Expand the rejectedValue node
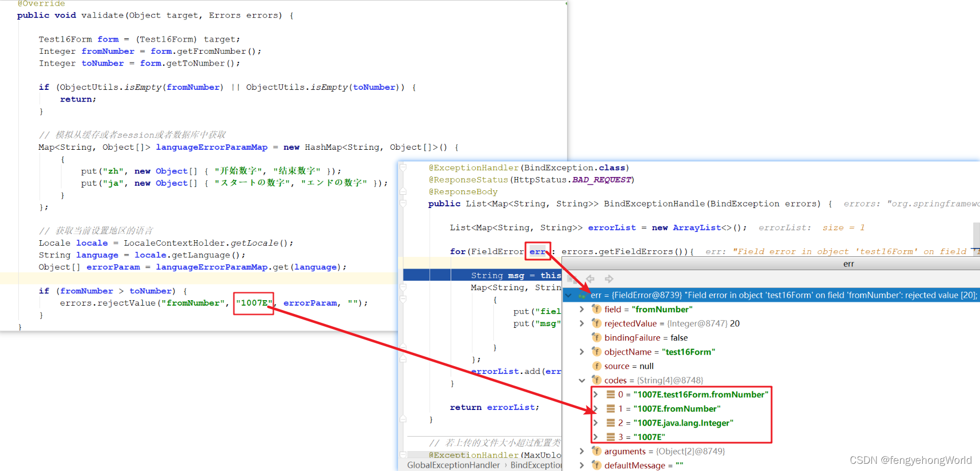This screenshot has width=980, height=471. (581, 323)
